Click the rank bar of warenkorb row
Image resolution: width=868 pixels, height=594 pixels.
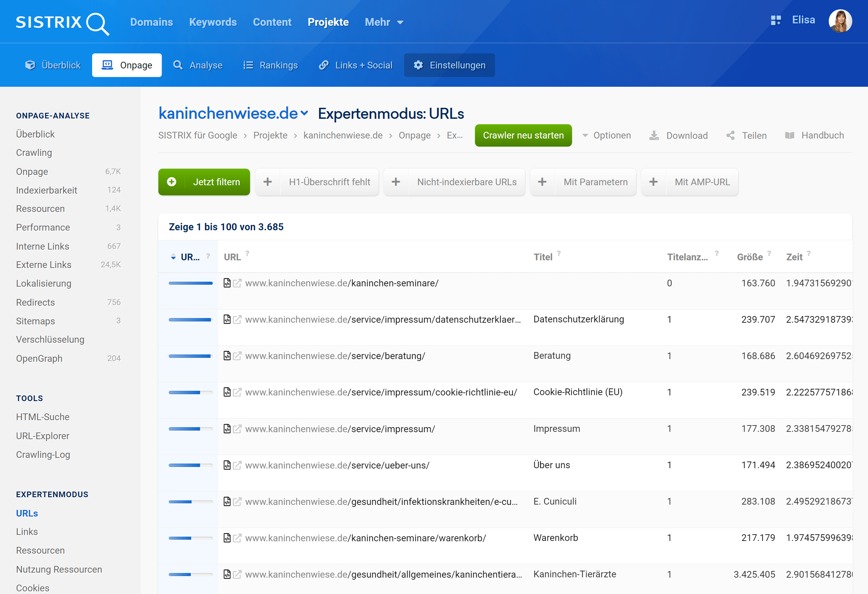[191, 538]
